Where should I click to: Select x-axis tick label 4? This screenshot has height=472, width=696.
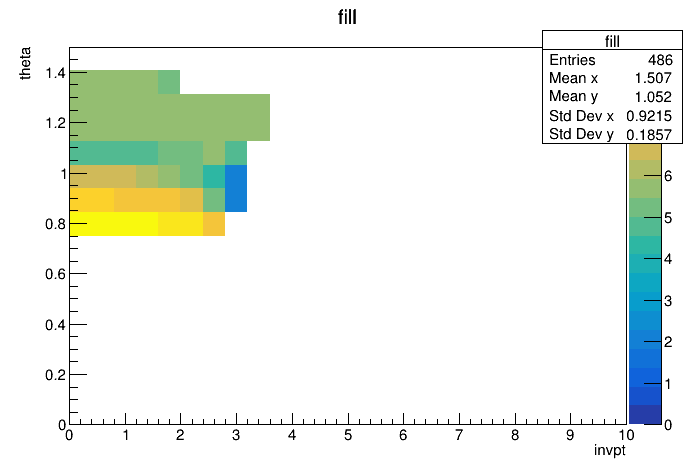pos(292,435)
